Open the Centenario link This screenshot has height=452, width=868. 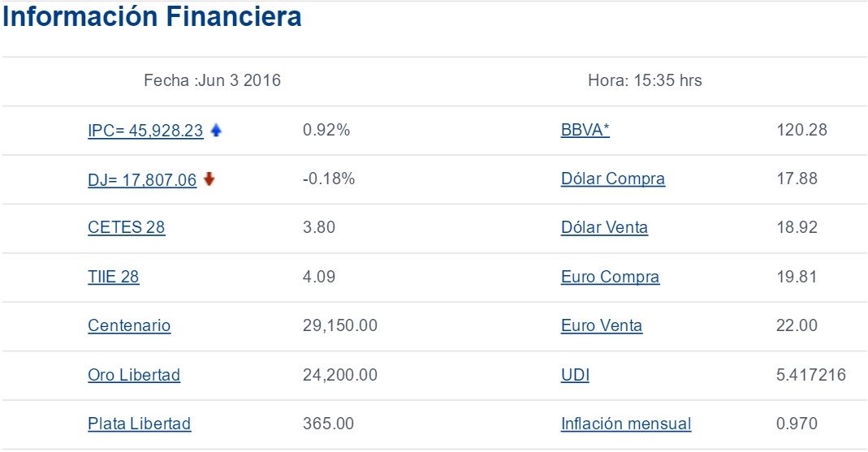click(129, 326)
